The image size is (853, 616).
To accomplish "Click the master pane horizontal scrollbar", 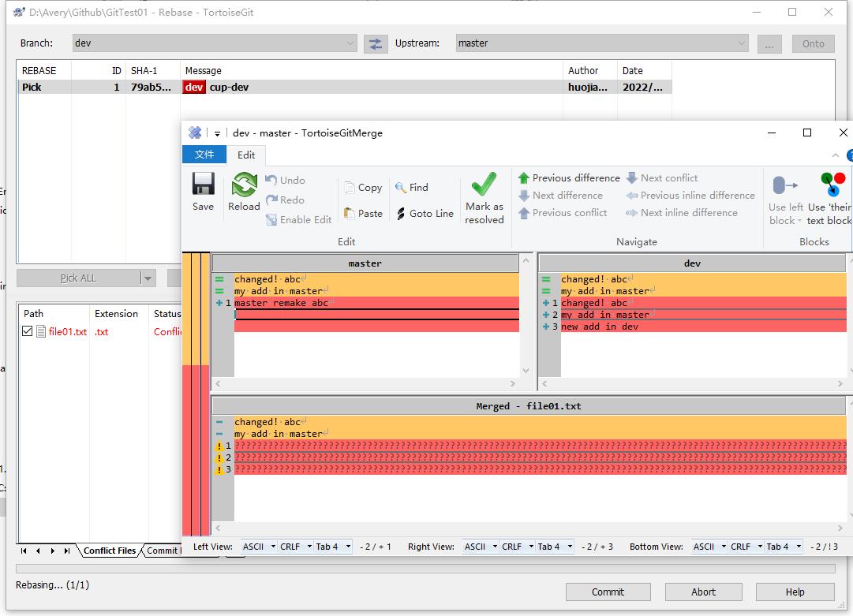I will pyautogui.click(x=365, y=383).
